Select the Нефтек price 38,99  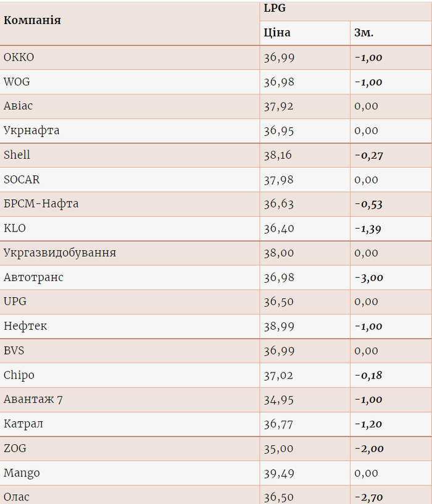(278, 326)
